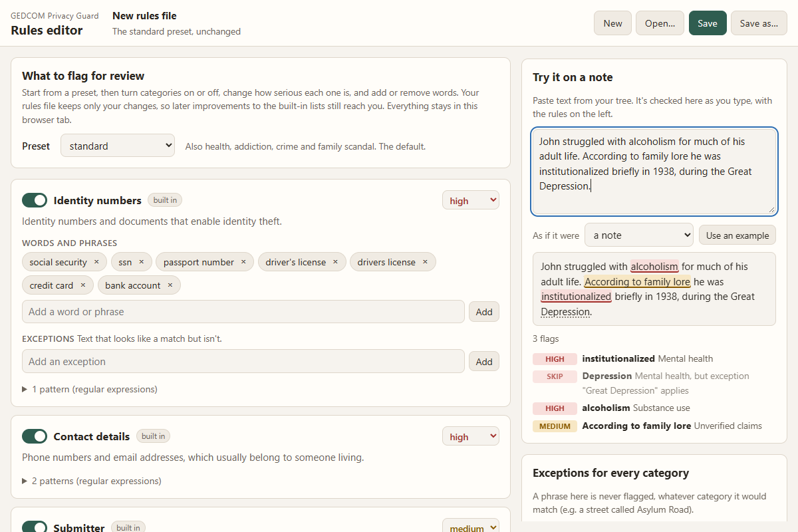The image size is (798, 532).
Task: Click the 'Rules editor' heading
Action: (x=47, y=30)
